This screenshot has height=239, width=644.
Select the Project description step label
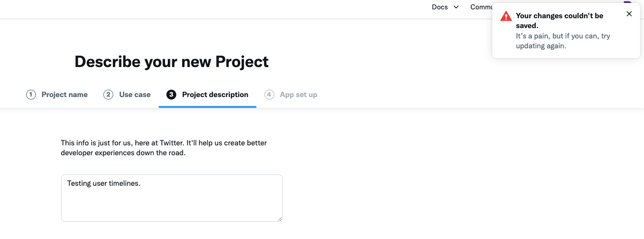pyautogui.click(x=215, y=95)
